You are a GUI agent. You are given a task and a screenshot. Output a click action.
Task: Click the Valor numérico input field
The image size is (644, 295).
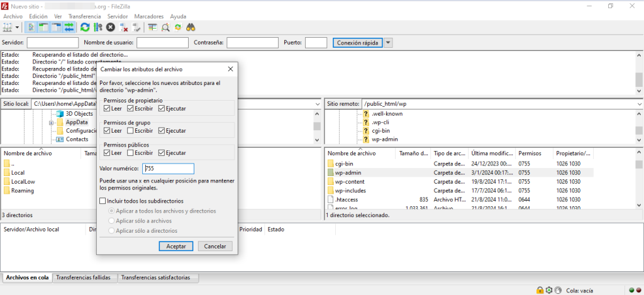(168, 169)
